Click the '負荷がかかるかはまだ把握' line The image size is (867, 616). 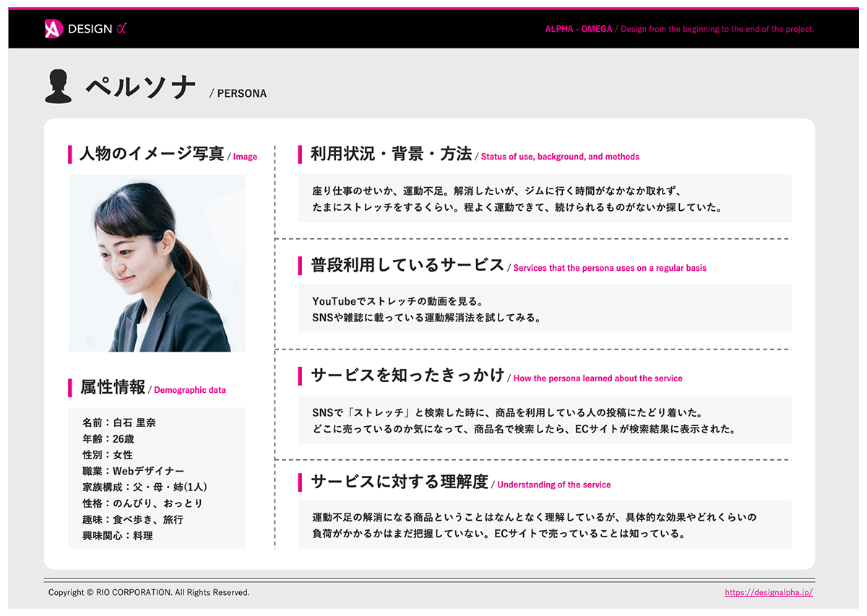(x=499, y=534)
